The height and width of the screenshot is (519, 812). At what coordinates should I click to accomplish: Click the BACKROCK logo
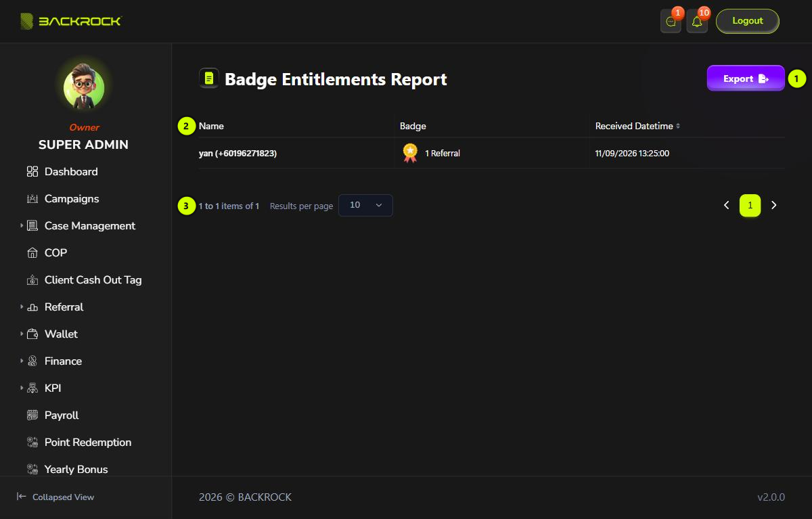(70, 21)
